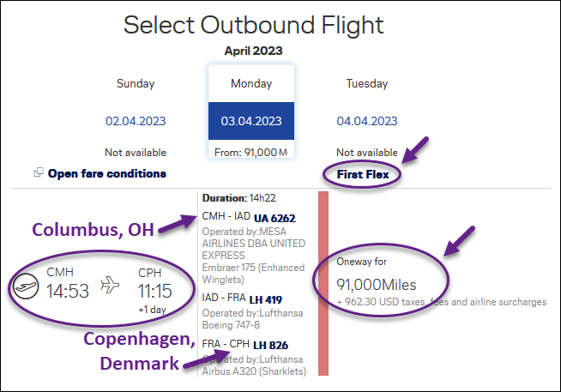
Task: Click the From: 91,000 M price label
Action: (251, 153)
